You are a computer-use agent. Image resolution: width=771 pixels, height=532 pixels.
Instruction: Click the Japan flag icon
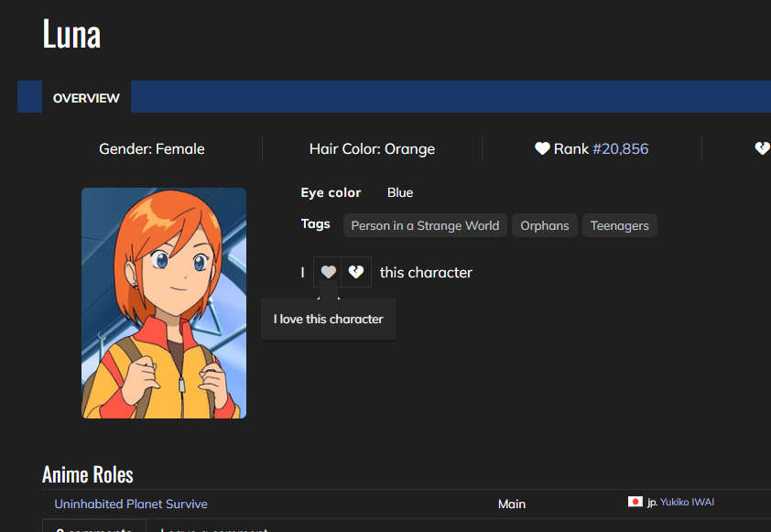point(635,503)
